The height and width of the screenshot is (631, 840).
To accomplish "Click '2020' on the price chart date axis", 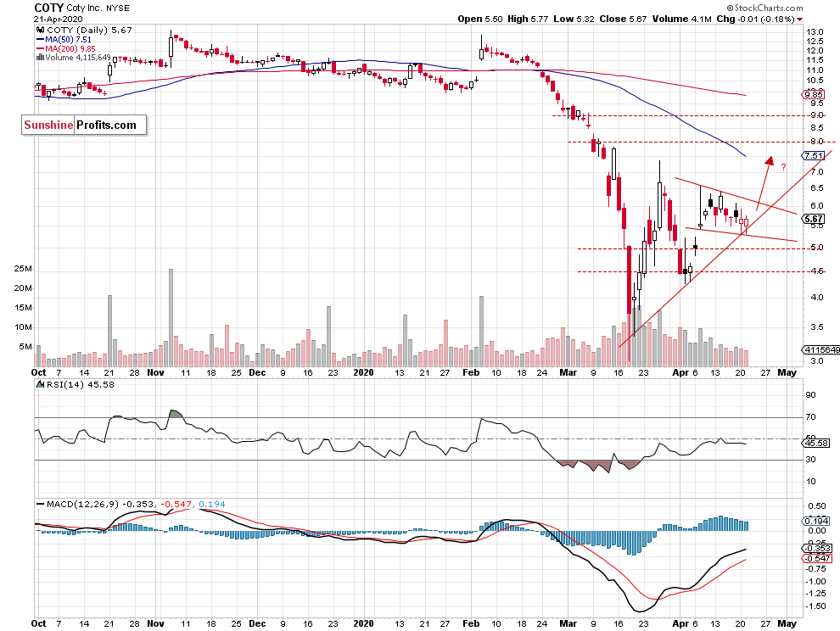I will 364,372.
